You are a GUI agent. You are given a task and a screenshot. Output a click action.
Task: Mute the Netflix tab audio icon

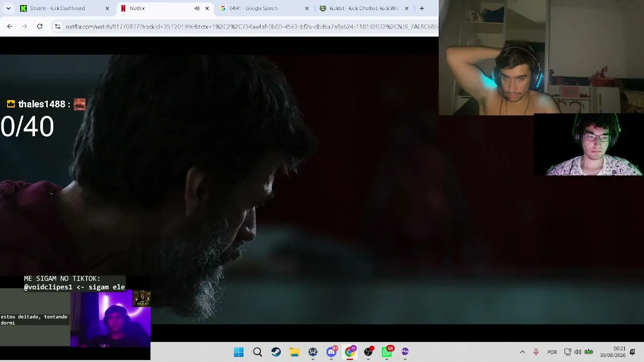pyautogui.click(x=197, y=8)
